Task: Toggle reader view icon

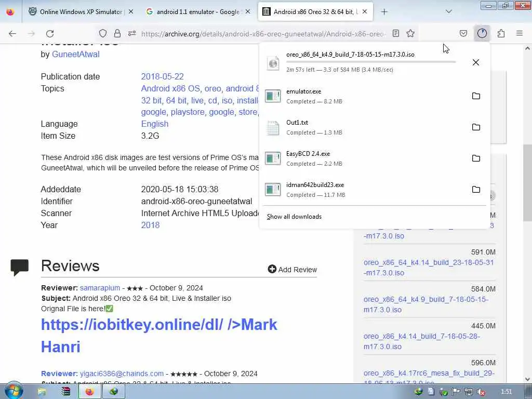Action: 395,33
